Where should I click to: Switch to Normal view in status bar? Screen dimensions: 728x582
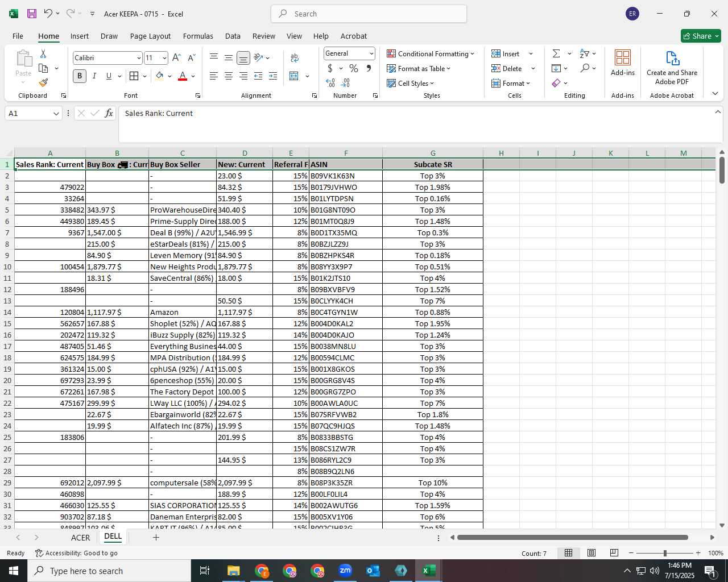click(x=568, y=553)
